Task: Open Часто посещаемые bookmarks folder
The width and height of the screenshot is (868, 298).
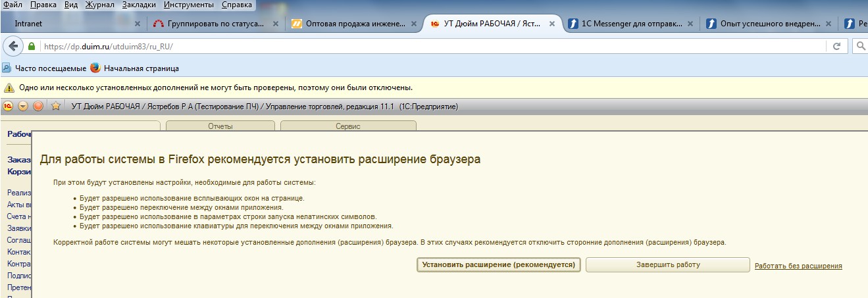Action: 45,68
